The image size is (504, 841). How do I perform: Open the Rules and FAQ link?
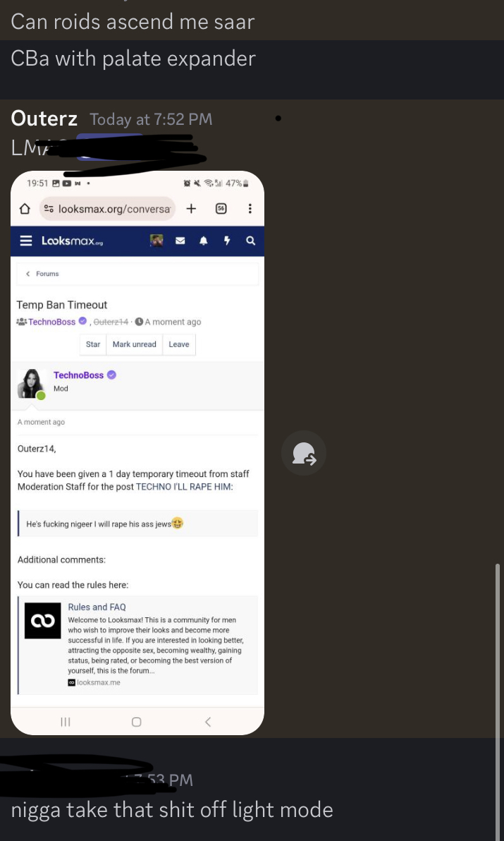[x=97, y=607]
